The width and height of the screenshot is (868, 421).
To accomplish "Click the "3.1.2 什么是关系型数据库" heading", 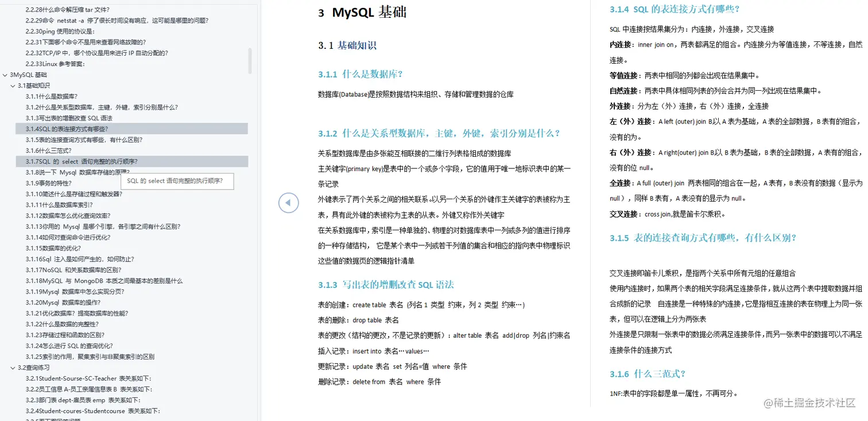I will tap(440, 134).
